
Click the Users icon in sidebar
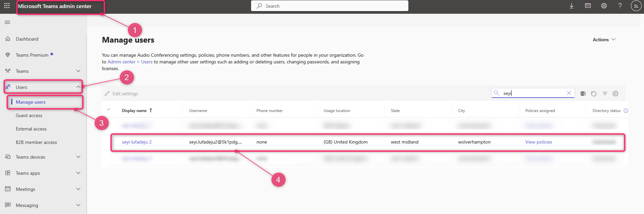pos(8,87)
